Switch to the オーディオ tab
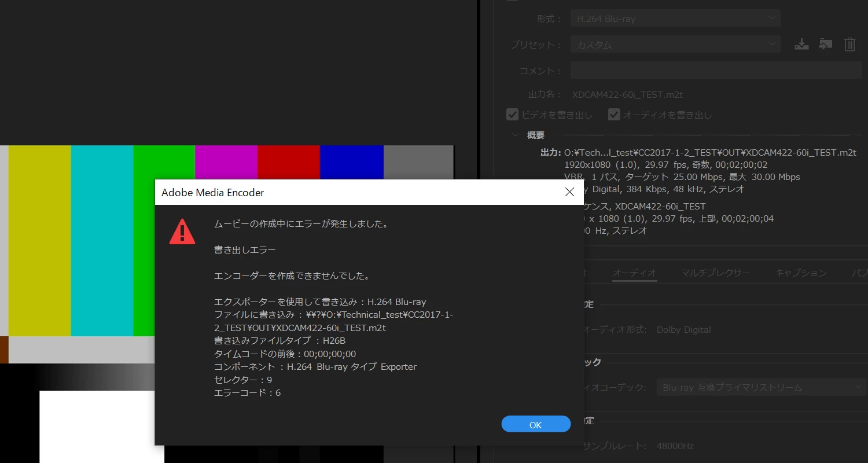 coord(634,273)
